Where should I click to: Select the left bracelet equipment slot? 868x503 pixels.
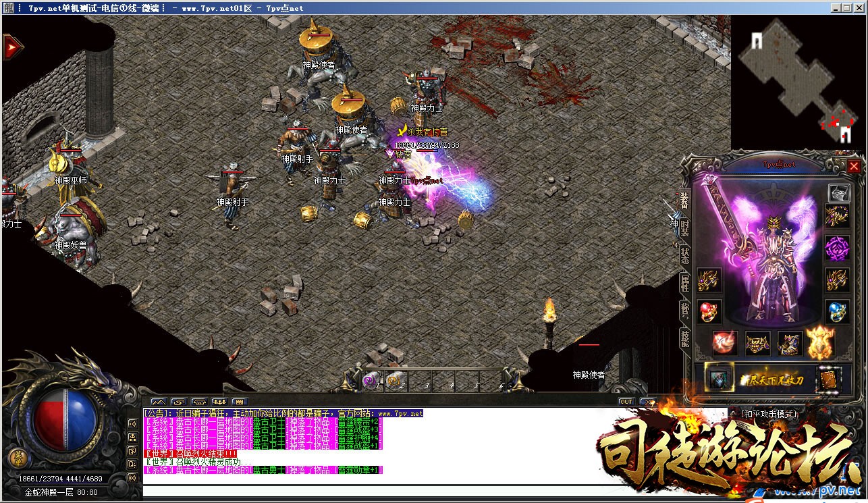709,280
